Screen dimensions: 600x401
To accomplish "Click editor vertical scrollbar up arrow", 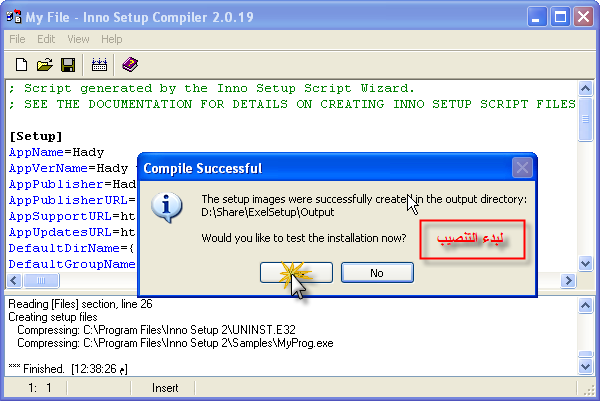I will pyautogui.click(x=585, y=89).
